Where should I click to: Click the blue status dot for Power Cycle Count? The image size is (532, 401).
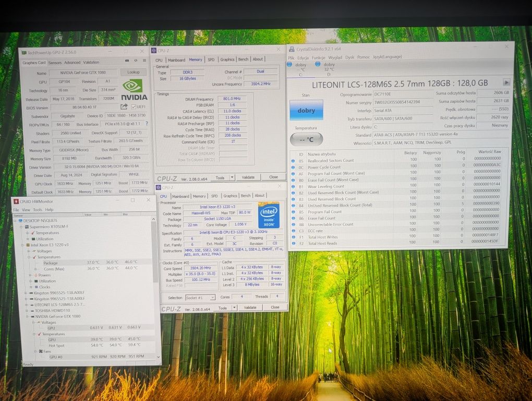[293, 167]
